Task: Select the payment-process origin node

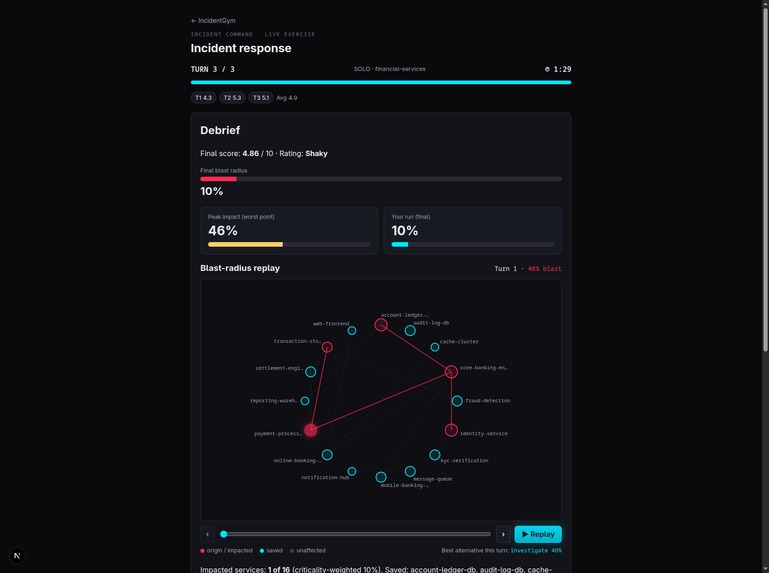Action: point(310,430)
